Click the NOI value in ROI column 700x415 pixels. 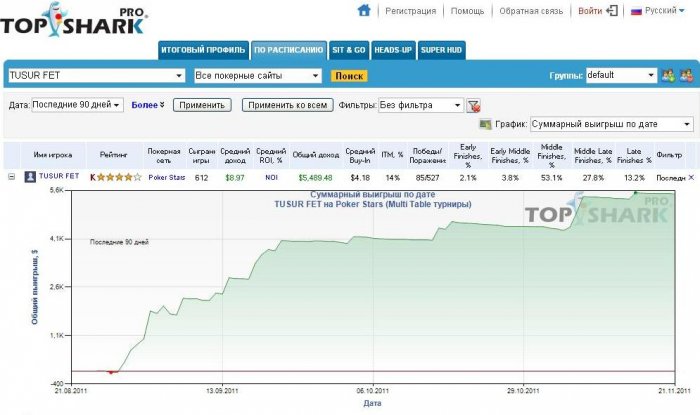coord(271,177)
